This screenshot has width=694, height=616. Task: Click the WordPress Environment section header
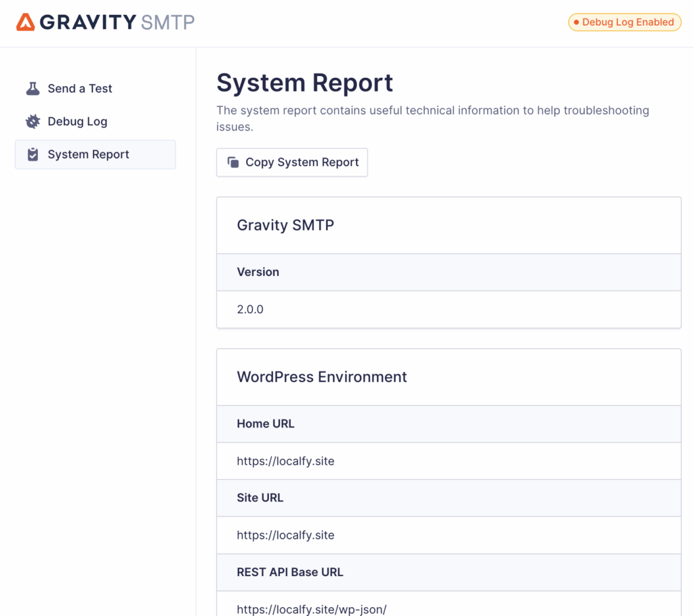tap(321, 376)
